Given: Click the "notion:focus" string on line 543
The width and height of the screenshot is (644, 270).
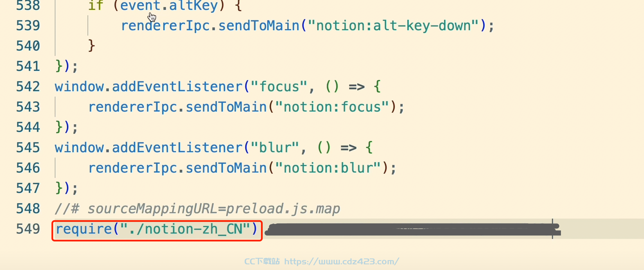Looking at the screenshot, I should click(332, 107).
